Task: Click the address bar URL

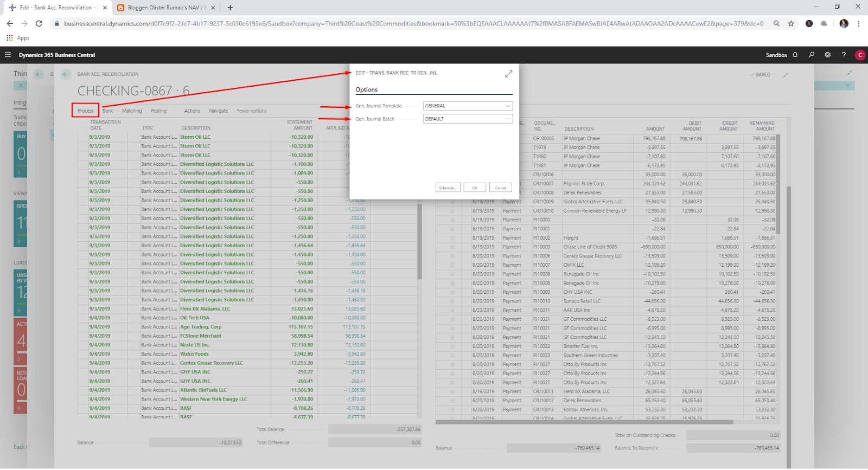Action: (413, 23)
